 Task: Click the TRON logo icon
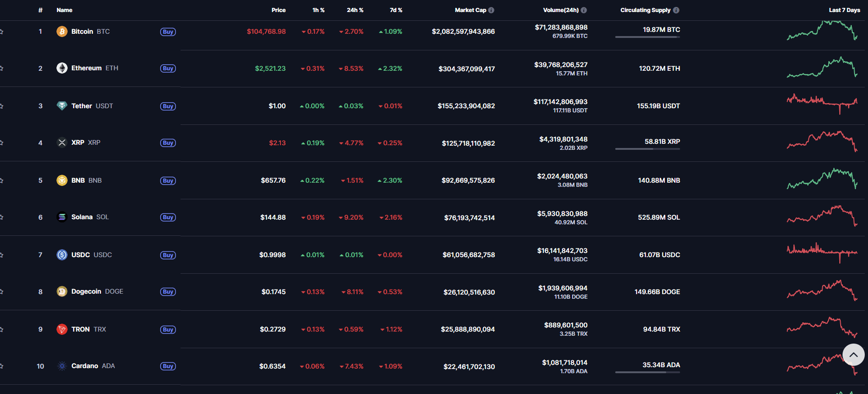(x=62, y=329)
